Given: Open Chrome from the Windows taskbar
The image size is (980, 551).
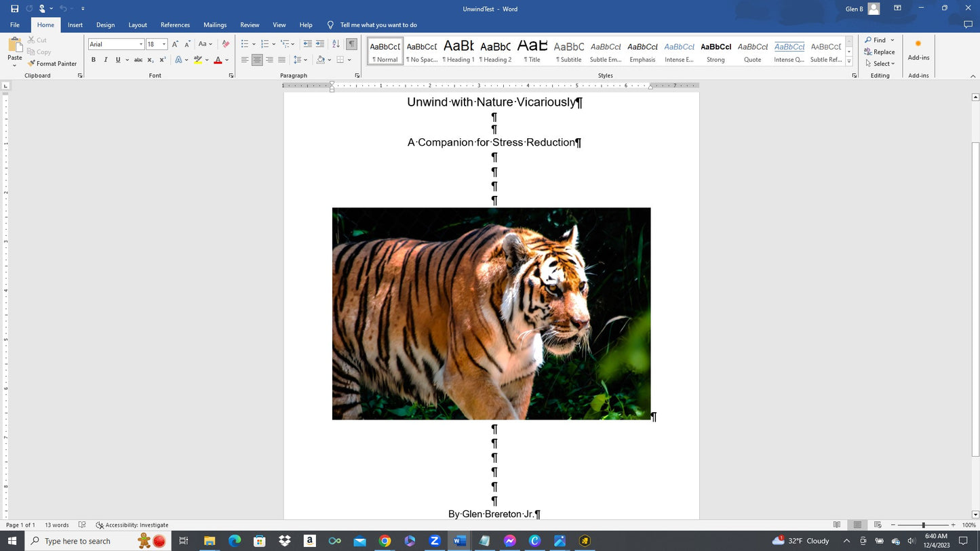Looking at the screenshot, I should pos(385,541).
